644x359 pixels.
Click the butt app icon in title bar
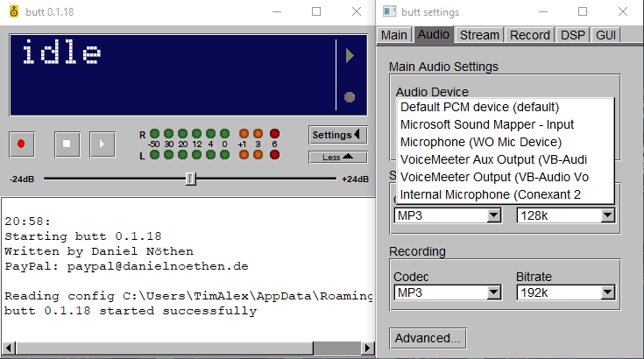14,11
